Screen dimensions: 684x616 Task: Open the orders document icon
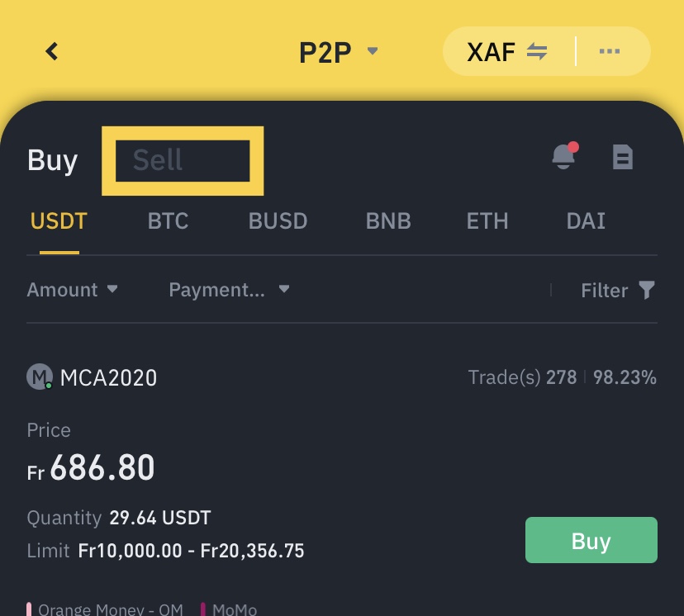point(622,156)
